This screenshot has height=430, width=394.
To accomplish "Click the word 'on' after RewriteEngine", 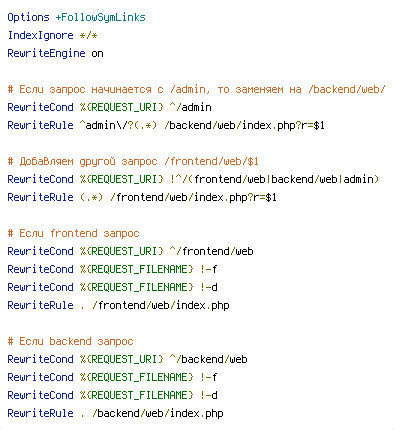I will coord(97,54).
